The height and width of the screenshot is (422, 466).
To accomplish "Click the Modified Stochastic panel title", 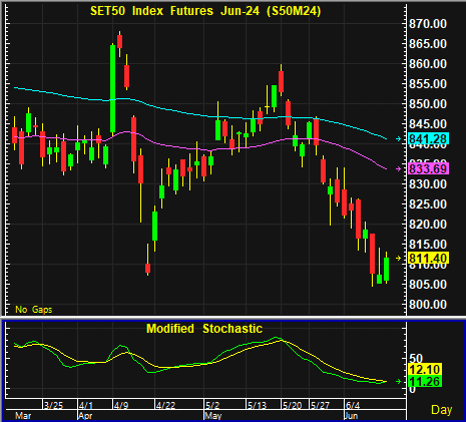I will click(204, 329).
